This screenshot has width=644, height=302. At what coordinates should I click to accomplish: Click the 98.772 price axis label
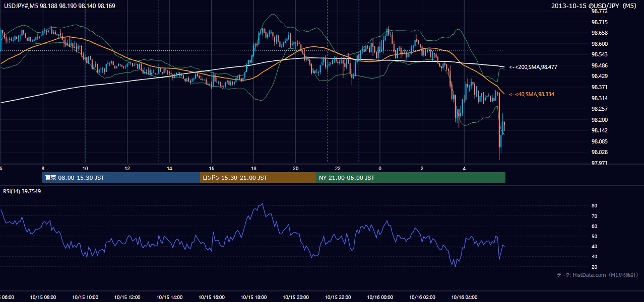pos(599,11)
